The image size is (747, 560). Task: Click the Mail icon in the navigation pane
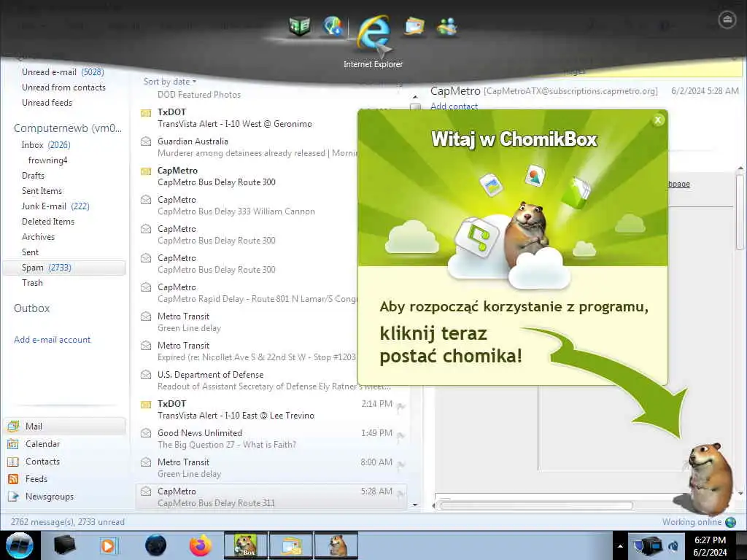pyautogui.click(x=13, y=426)
